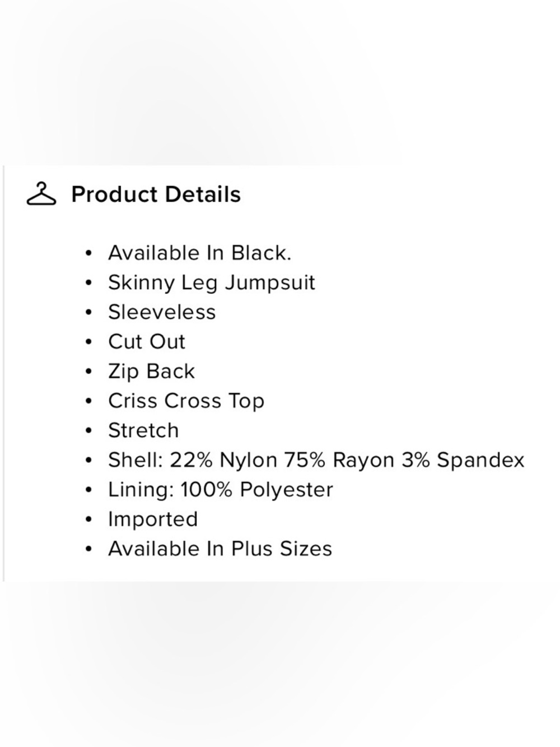Click the 'Lining: 100% Polyester' line
Viewport: 560px width, 747px height.
tap(221, 490)
